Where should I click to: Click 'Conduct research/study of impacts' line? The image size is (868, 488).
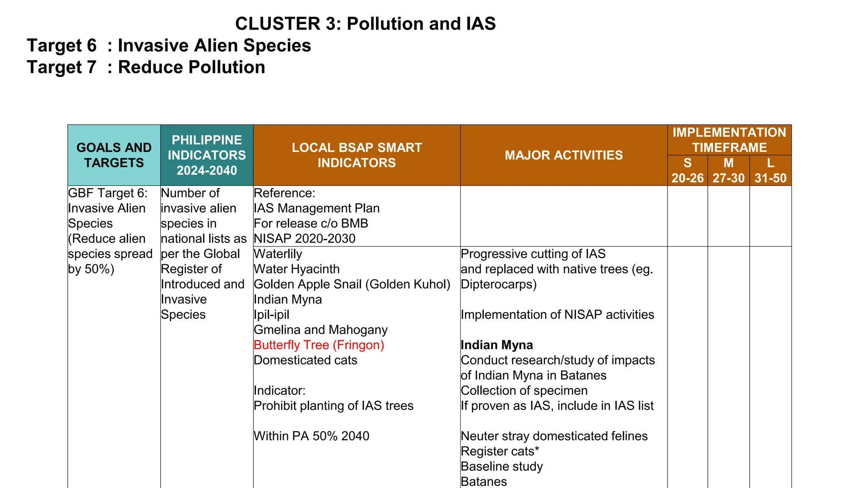558,360
